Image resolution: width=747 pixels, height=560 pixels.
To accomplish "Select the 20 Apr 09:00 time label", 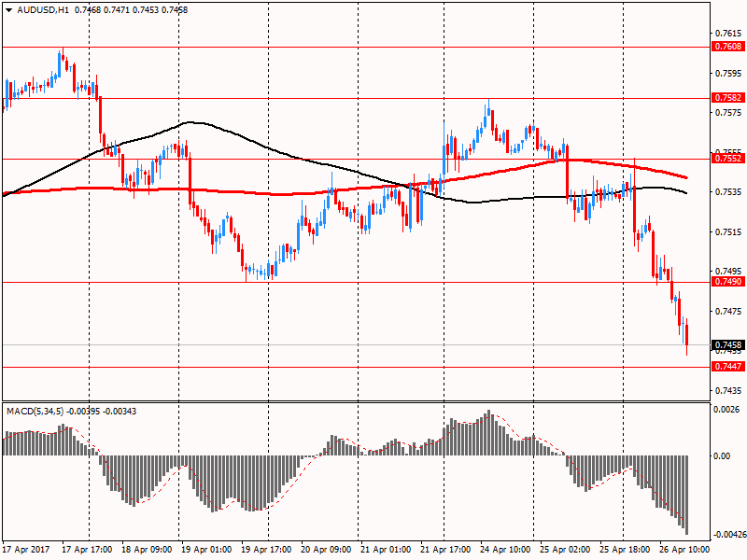I will 327,551.
